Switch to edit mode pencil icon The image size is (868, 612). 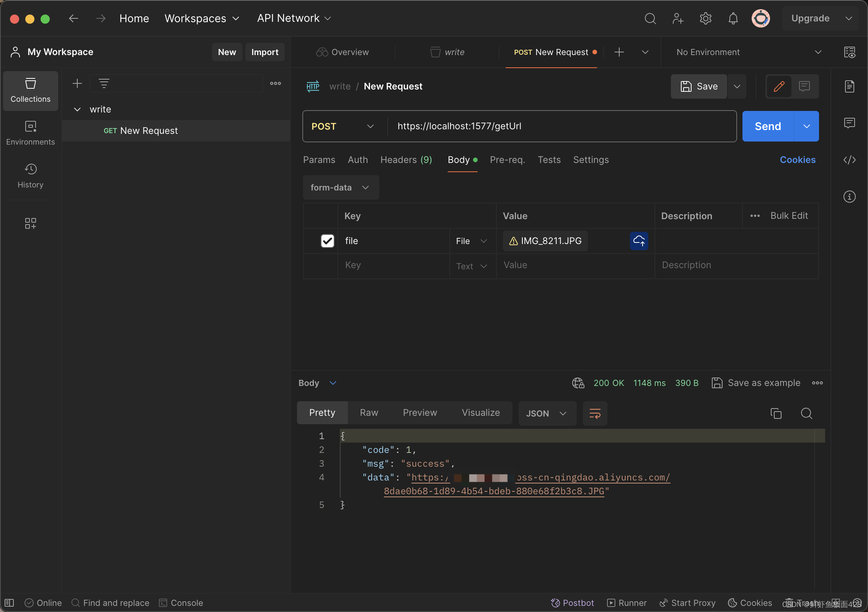click(x=779, y=86)
